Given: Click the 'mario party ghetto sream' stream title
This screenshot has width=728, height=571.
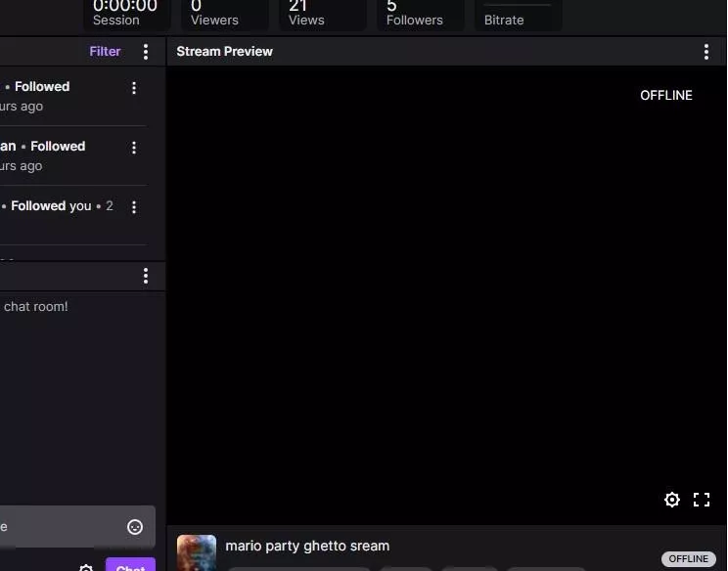Looking at the screenshot, I should pyautogui.click(x=307, y=546).
